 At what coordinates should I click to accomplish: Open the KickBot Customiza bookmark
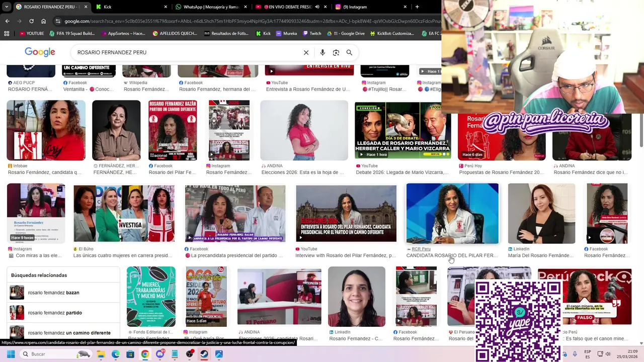click(x=392, y=34)
